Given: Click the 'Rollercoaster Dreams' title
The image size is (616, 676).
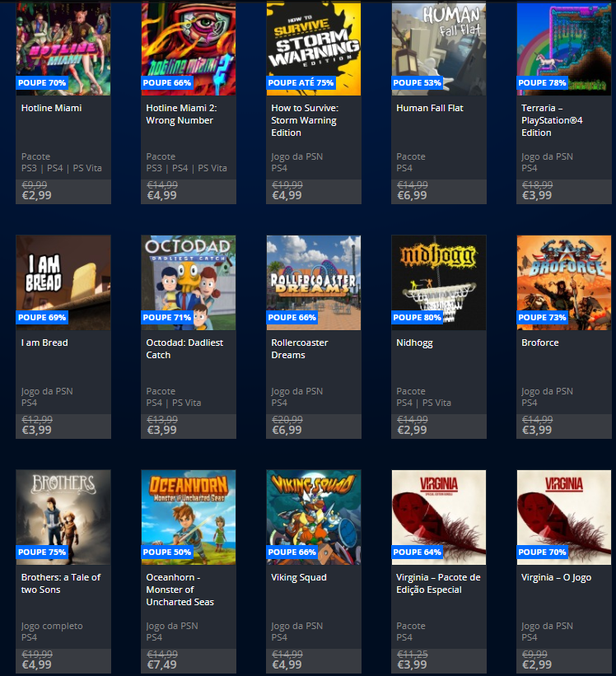Looking at the screenshot, I should click(300, 349).
